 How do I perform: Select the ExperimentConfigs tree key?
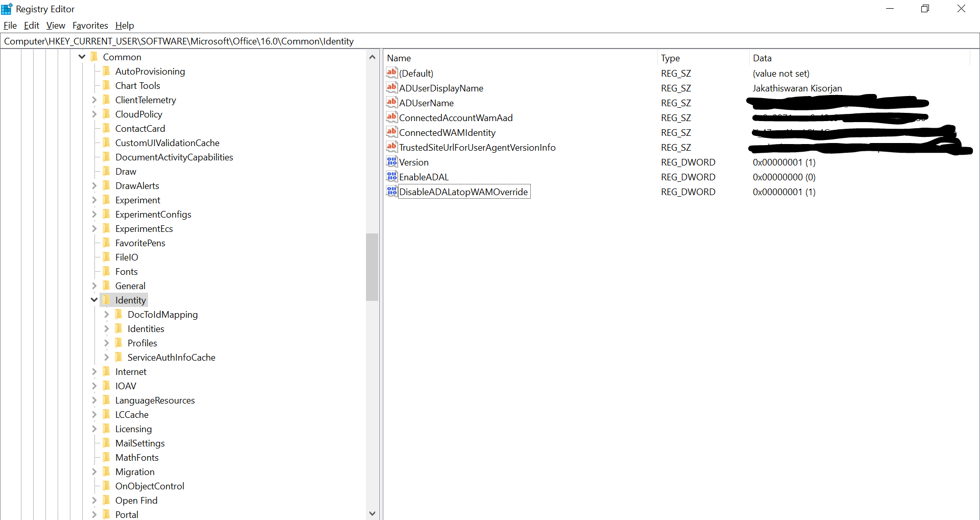pos(153,214)
